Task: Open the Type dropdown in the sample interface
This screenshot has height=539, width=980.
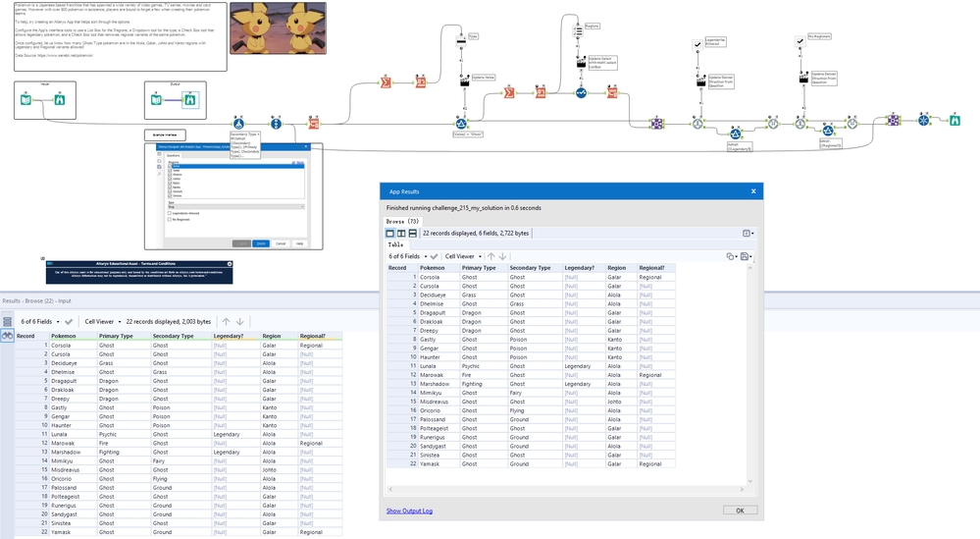Action: pos(236,207)
